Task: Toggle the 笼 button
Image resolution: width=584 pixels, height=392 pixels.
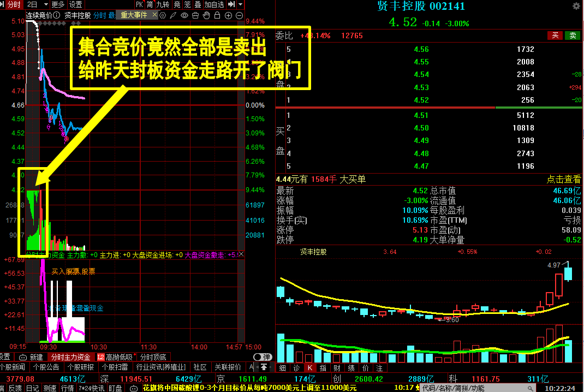Action: (x=188, y=4)
